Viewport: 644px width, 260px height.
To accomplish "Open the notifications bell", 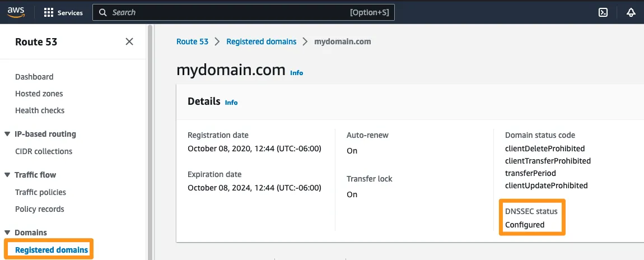I will pyautogui.click(x=631, y=12).
